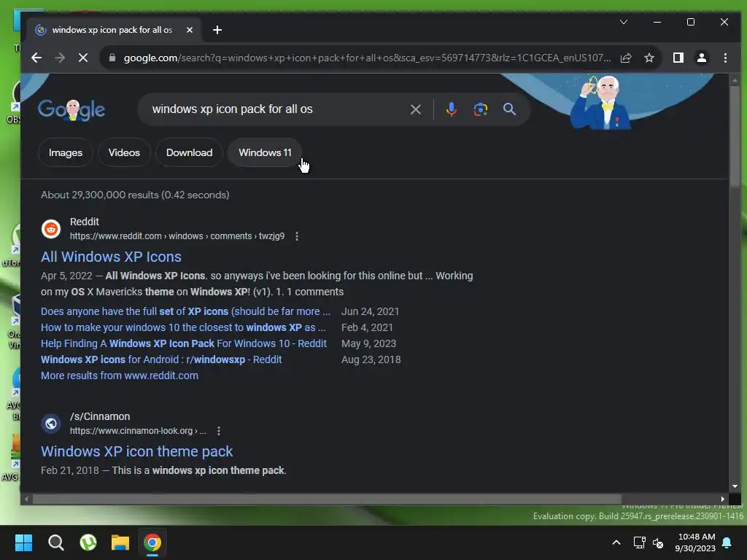Click the magnifier search button
The height and width of the screenshot is (560, 747).
[509, 109]
